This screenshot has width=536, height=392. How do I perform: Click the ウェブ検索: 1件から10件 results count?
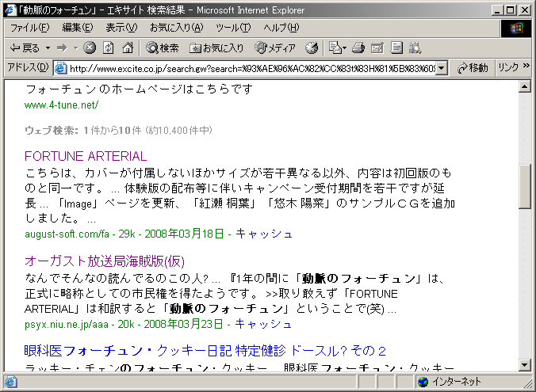(x=118, y=131)
